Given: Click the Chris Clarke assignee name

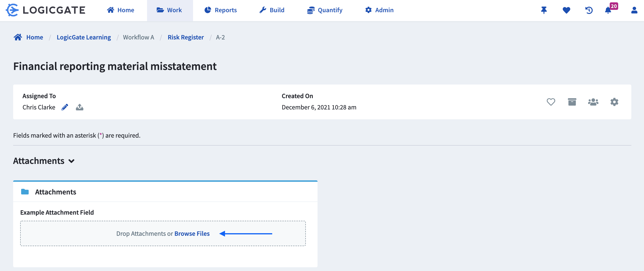Looking at the screenshot, I should pos(39,107).
